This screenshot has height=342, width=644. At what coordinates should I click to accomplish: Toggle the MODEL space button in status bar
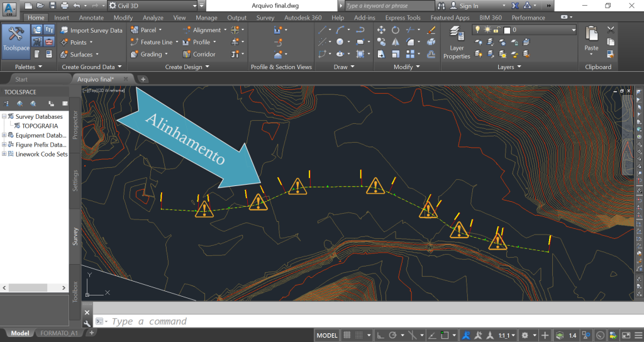[326, 336]
